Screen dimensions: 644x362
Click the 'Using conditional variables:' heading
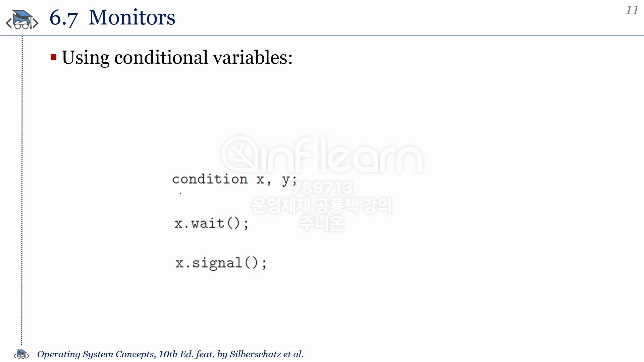coord(177,57)
